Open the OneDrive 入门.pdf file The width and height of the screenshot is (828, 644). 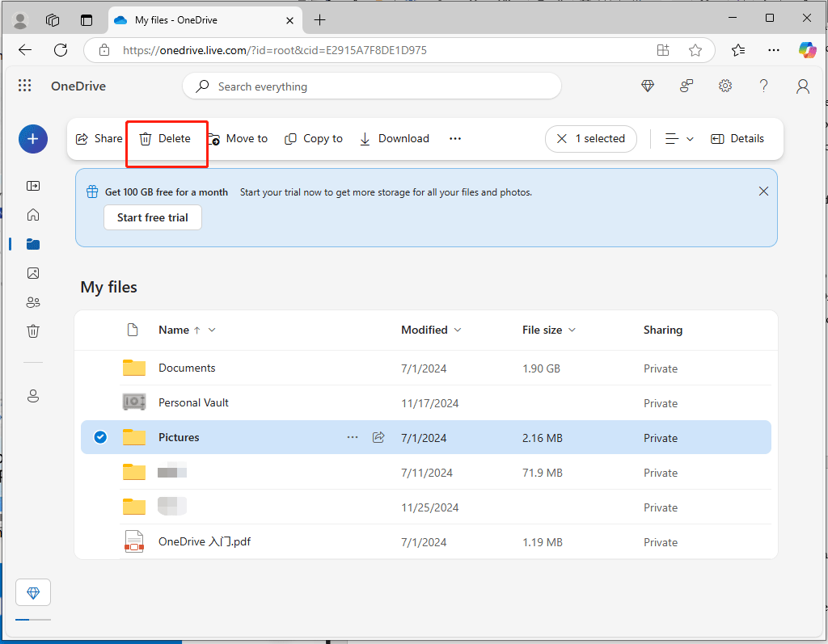pos(205,541)
